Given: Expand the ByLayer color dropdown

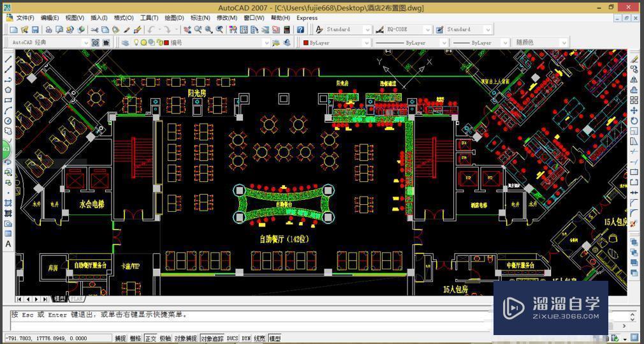Looking at the screenshot, I should coord(366,42).
